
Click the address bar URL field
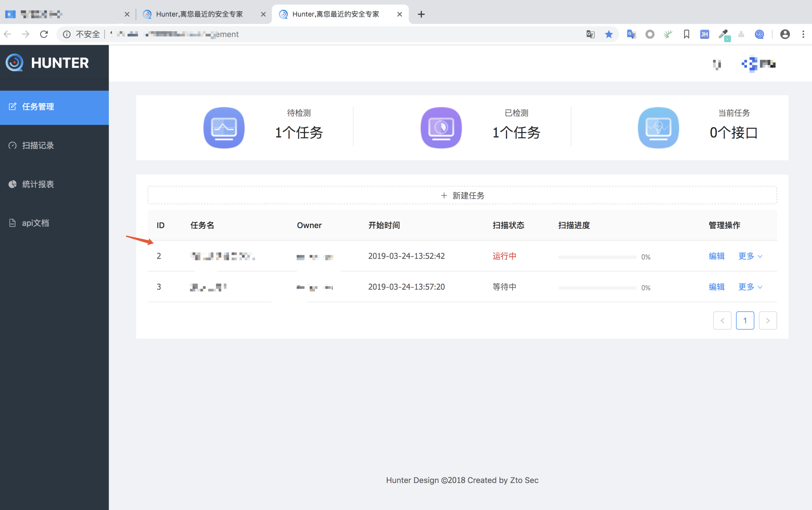(x=337, y=34)
